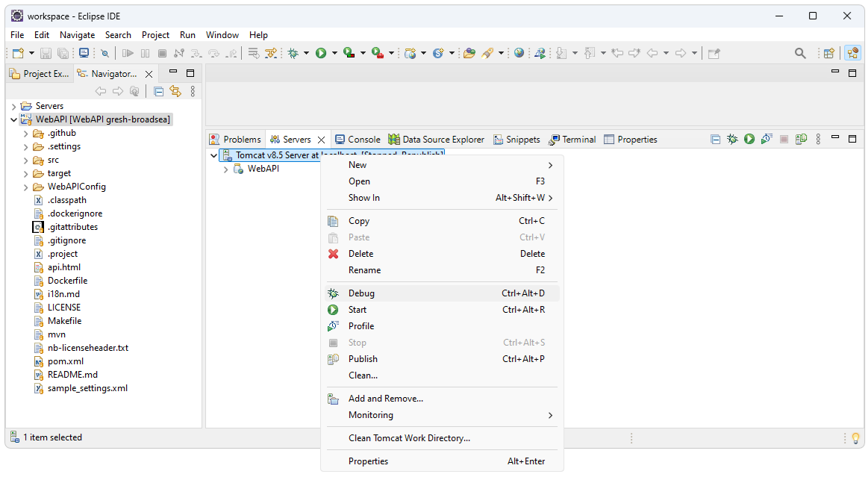Open dropdown arrow beside main toolbar Debug icon
Screen dimensions: 868x477
(x=306, y=53)
